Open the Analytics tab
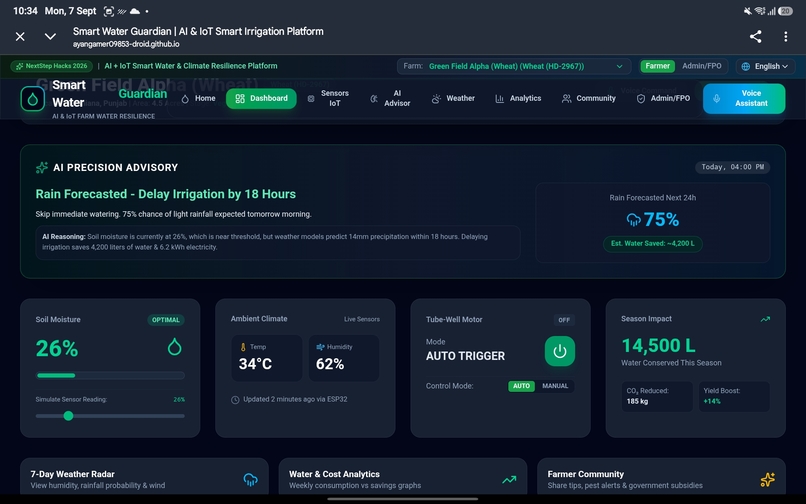The height and width of the screenshot is (504, 806). (518, 98)
